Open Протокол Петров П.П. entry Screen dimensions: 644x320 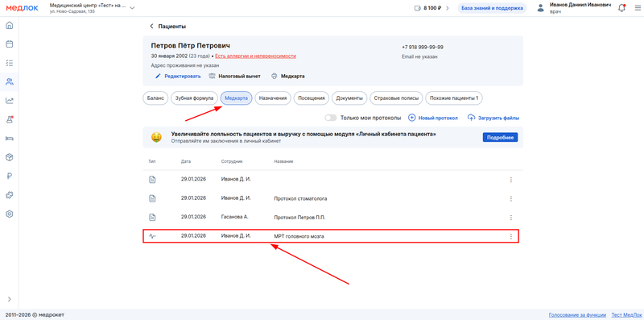click(299, 217)
